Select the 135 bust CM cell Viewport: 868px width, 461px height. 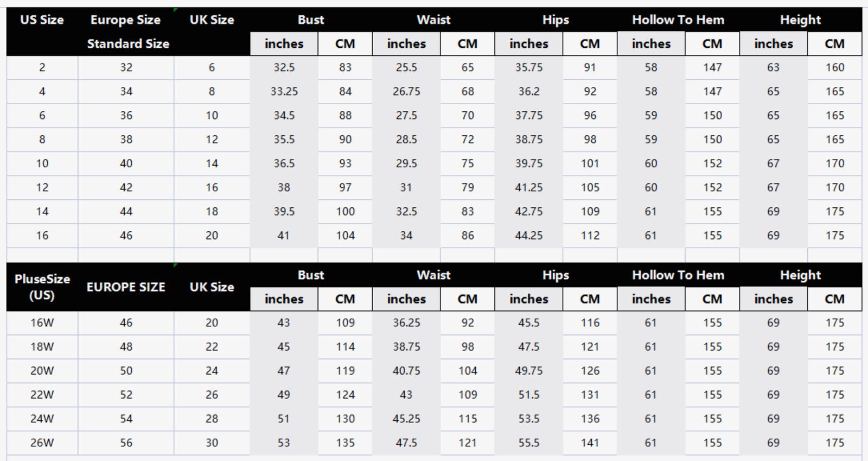tap(345, 443)
